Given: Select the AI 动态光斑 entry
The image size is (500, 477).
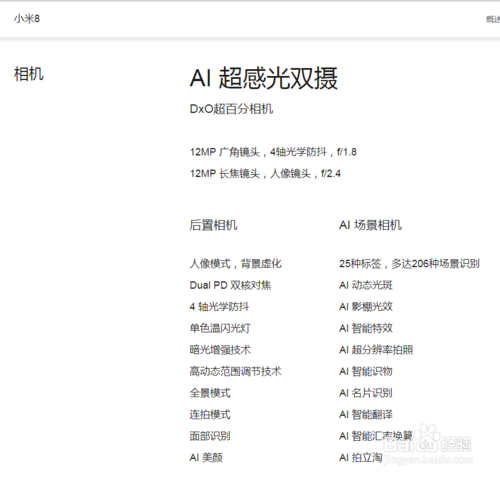Looking at the screenshot, I should click(x=366, y=285).
